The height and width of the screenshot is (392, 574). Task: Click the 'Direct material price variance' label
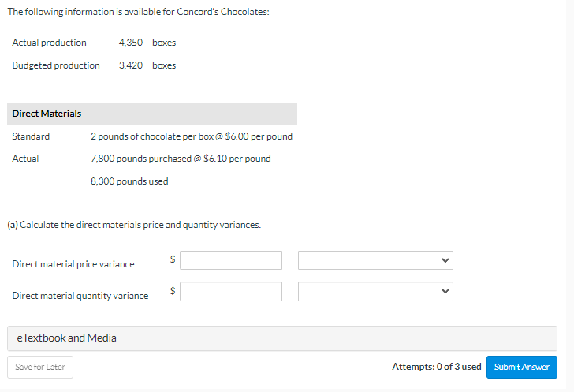tap(73, 264)
